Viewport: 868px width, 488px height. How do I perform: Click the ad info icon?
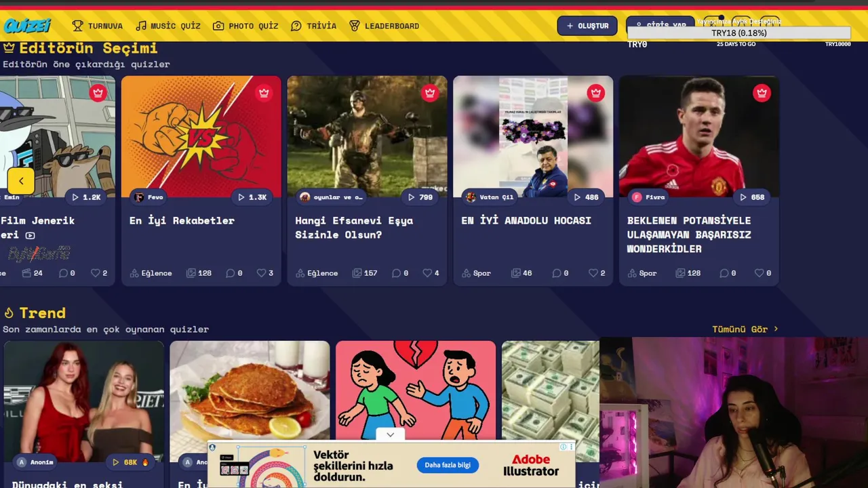[x=563, y=447]
